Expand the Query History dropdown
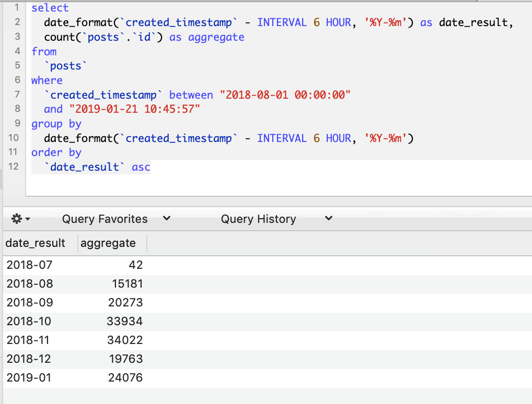 tap(258, 219)
